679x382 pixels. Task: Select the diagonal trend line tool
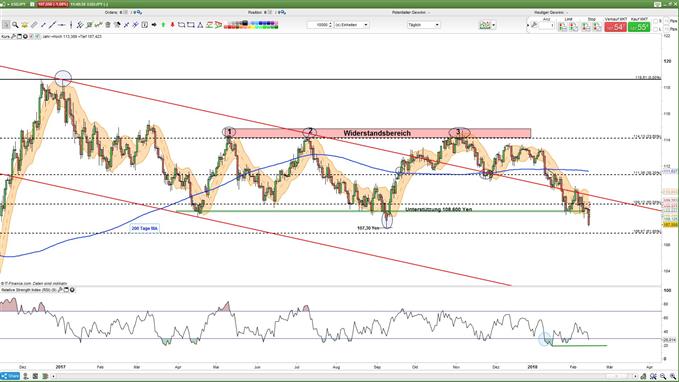(53, 25)
